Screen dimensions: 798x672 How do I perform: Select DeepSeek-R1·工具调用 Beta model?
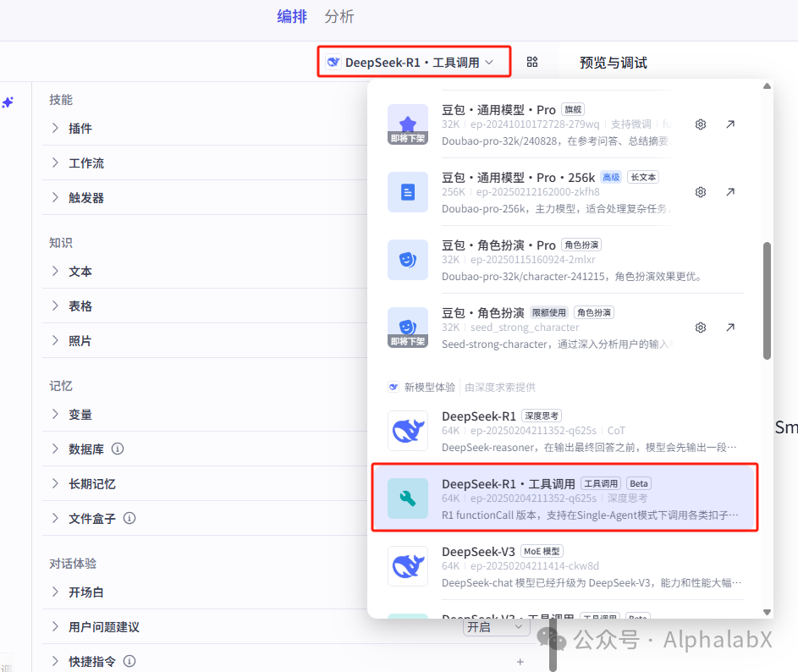pyautogui.click(x=565, y=498)
